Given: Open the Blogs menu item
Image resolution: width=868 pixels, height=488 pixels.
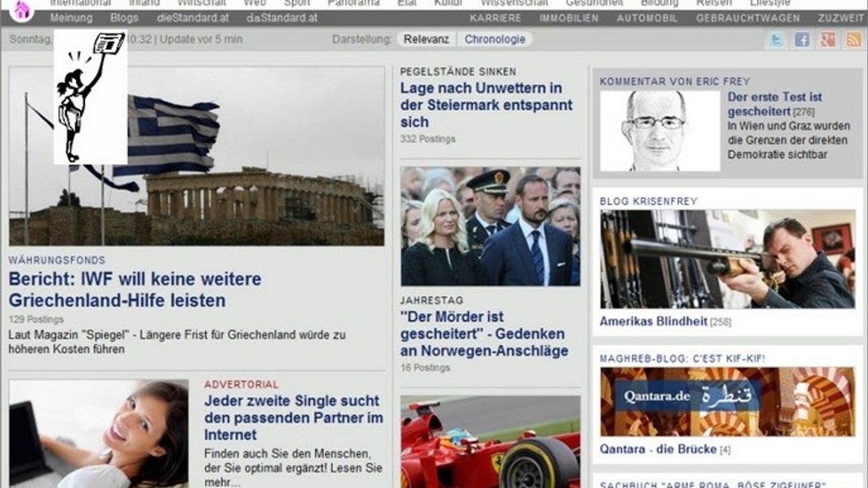Looking at the screenshot, I should (x=124, y=18).
